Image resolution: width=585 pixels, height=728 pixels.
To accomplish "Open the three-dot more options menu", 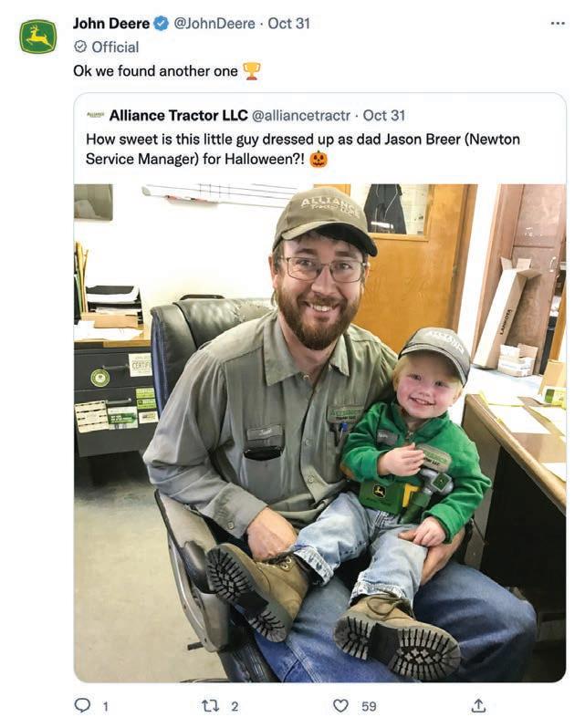I will coord(558,23).
